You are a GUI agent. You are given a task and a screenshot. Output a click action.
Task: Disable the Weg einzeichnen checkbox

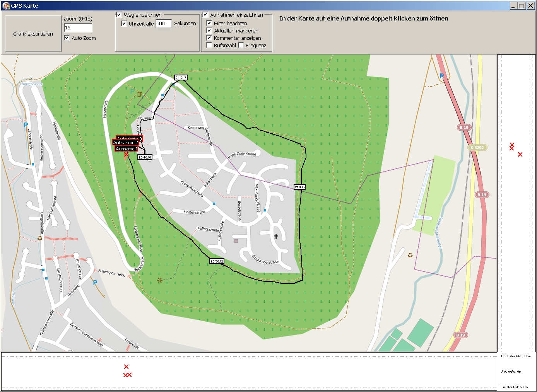[x=119, y=15]
